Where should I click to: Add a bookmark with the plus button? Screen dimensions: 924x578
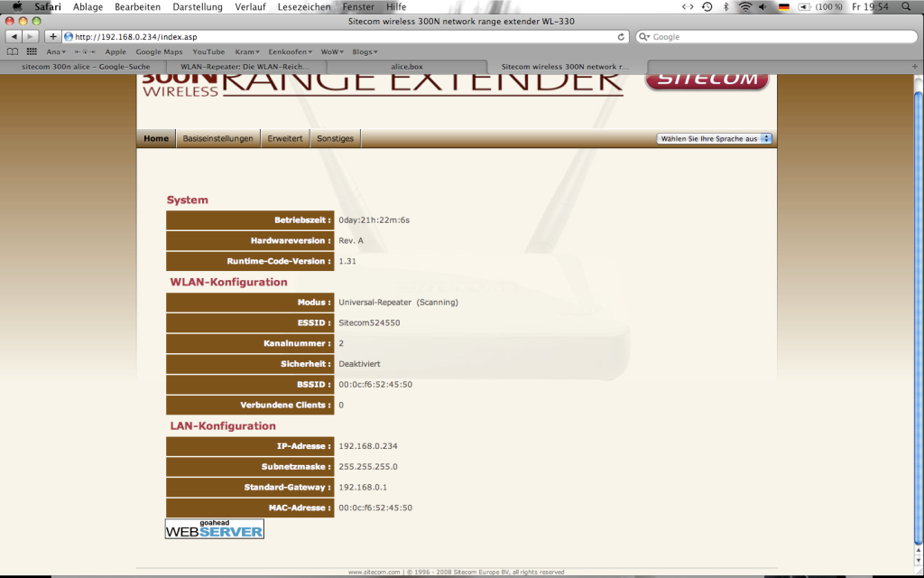click(x=53, y=36)
